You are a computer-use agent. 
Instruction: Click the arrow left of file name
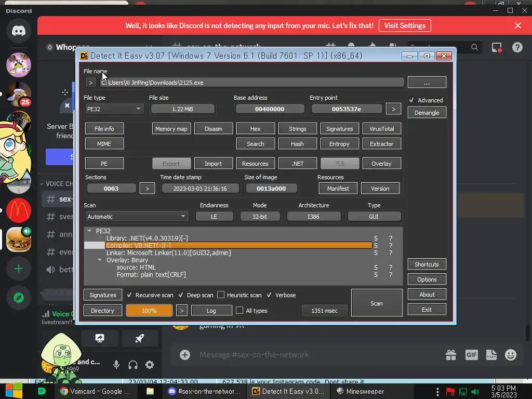[x=90, y=83]
